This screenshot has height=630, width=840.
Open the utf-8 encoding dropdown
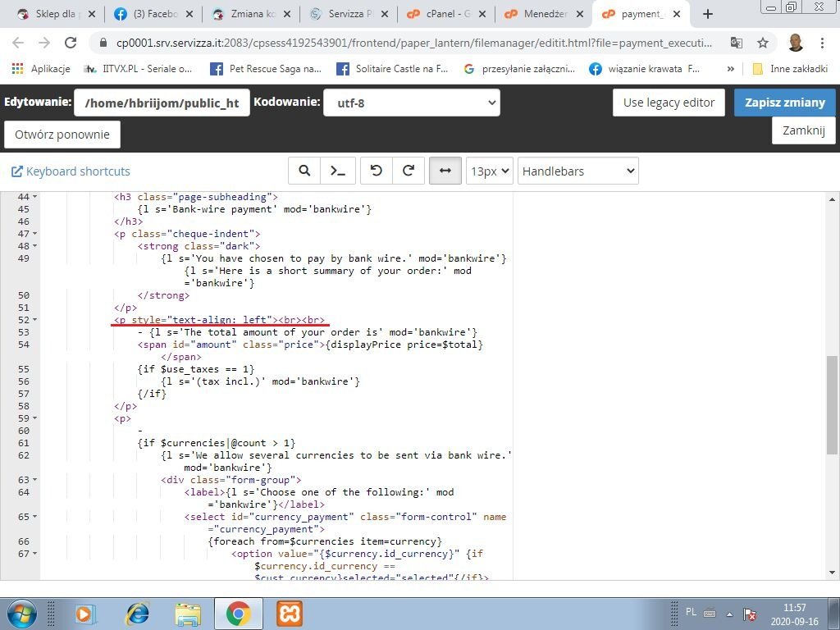[x=412, y=103]
